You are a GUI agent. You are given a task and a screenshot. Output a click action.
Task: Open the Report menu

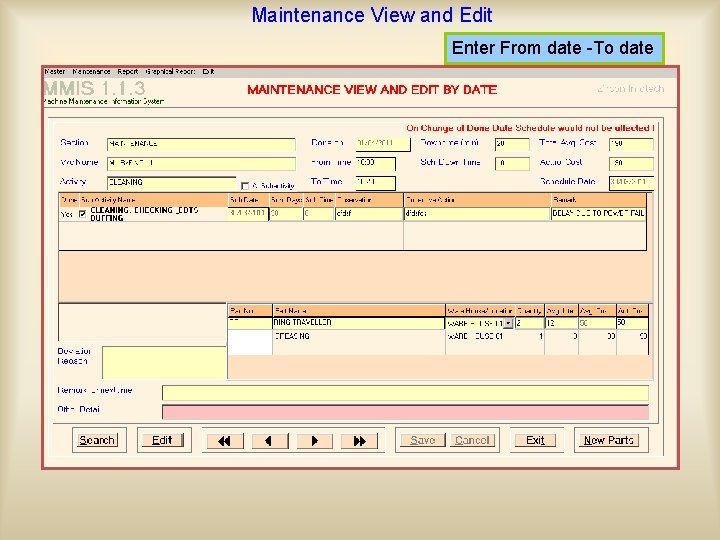127,72
